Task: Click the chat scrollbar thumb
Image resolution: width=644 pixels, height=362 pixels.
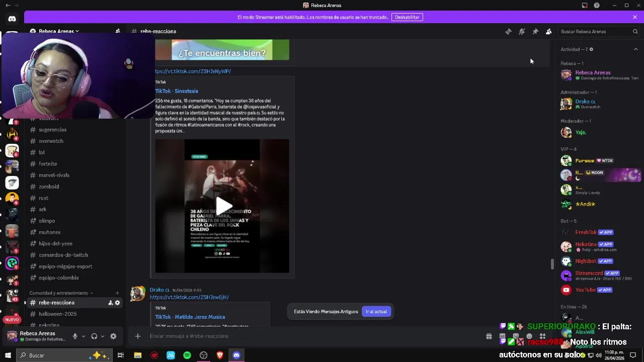Action: pyautogui.click(x=552, y=264)
